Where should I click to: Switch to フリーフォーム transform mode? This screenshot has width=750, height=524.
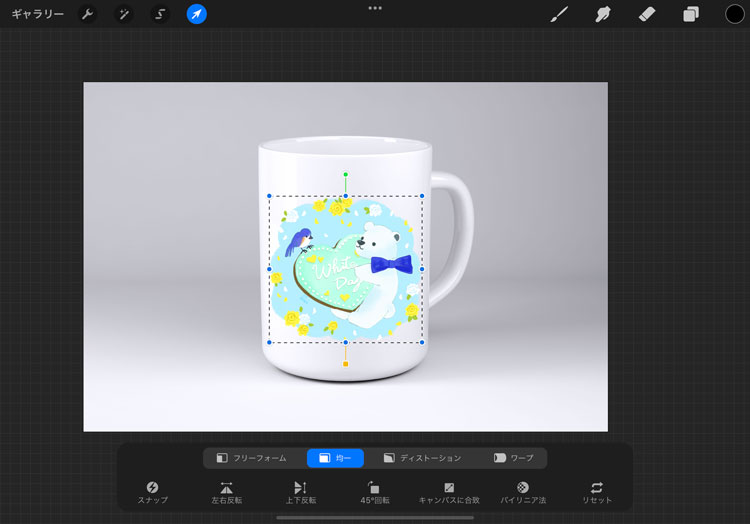(x=252, y=458)
